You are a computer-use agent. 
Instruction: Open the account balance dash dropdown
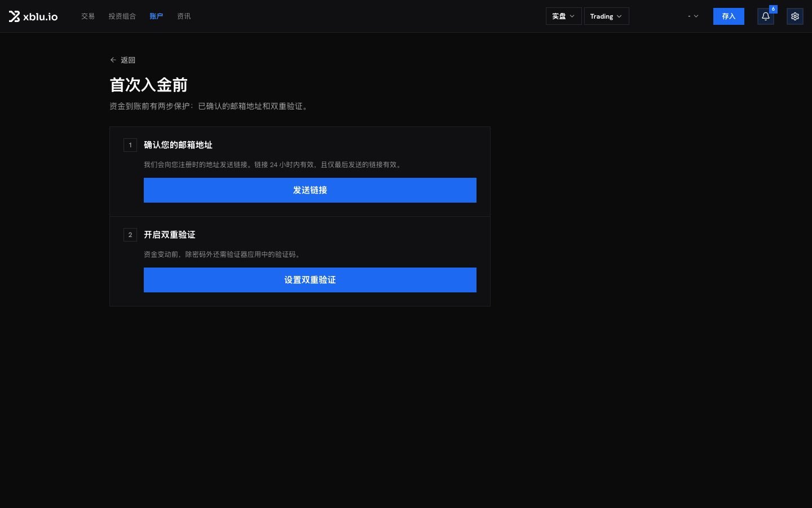point(693,16)
